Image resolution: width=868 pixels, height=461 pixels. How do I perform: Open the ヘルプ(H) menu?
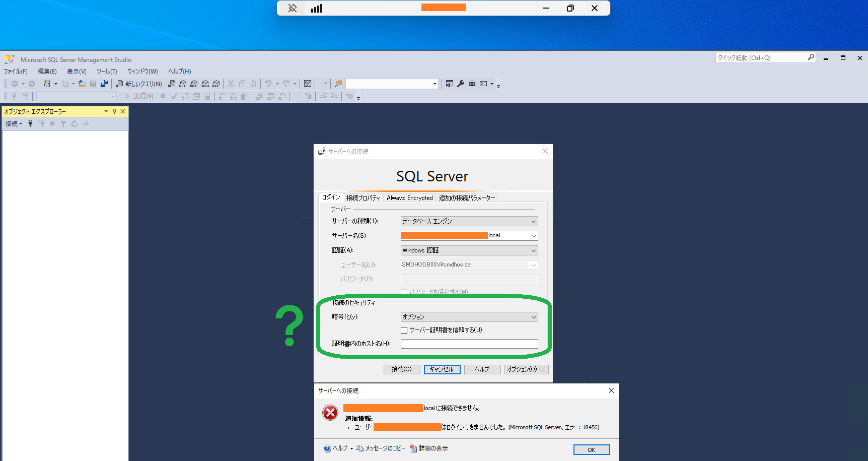point(180,72)
